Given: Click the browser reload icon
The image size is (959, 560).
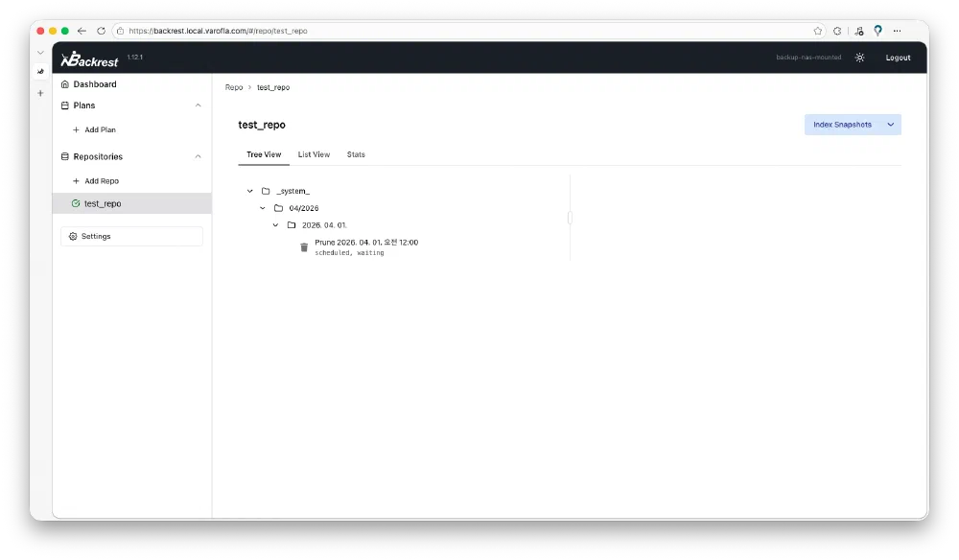Looking at the screenshot, I should pos(101,31).
